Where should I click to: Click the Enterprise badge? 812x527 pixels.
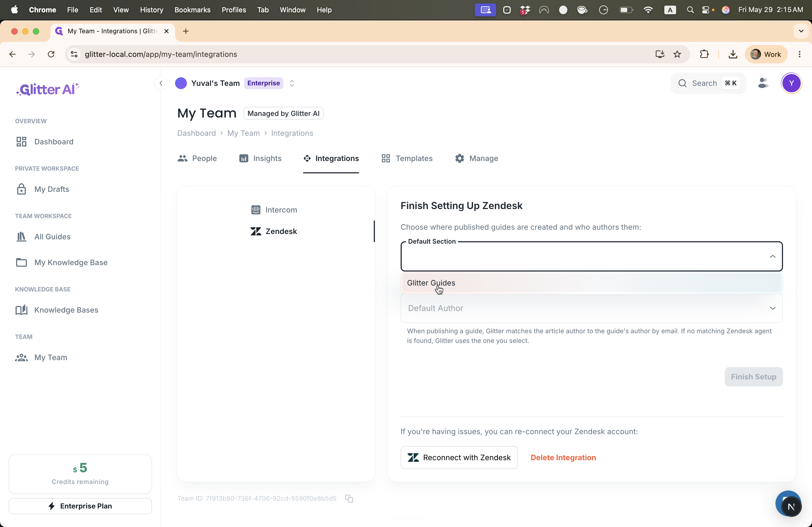(263, 83)
